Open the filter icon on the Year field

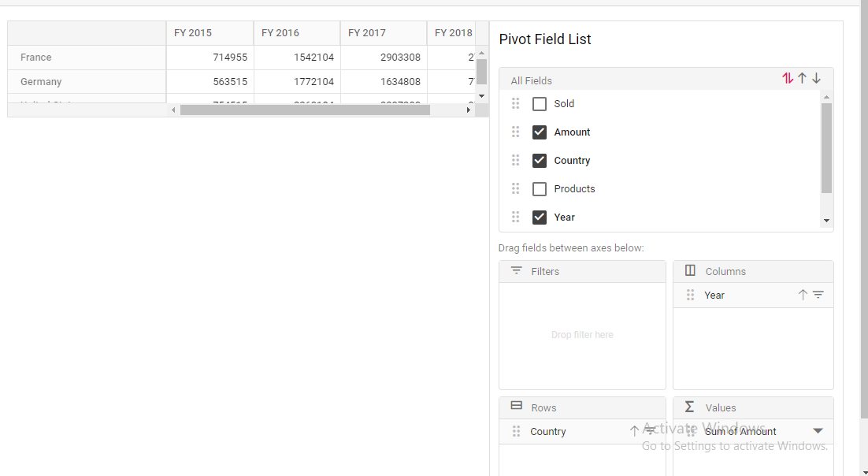(818, 295)
